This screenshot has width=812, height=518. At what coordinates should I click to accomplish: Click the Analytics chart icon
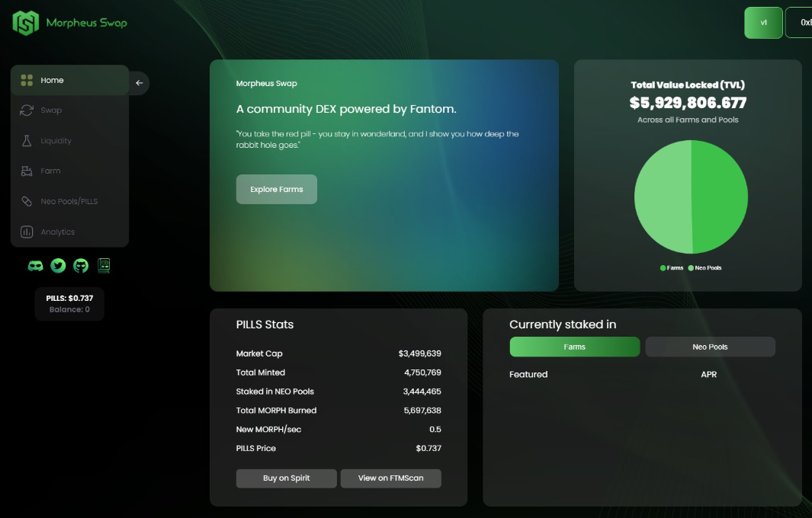click(x=27, y=232)
